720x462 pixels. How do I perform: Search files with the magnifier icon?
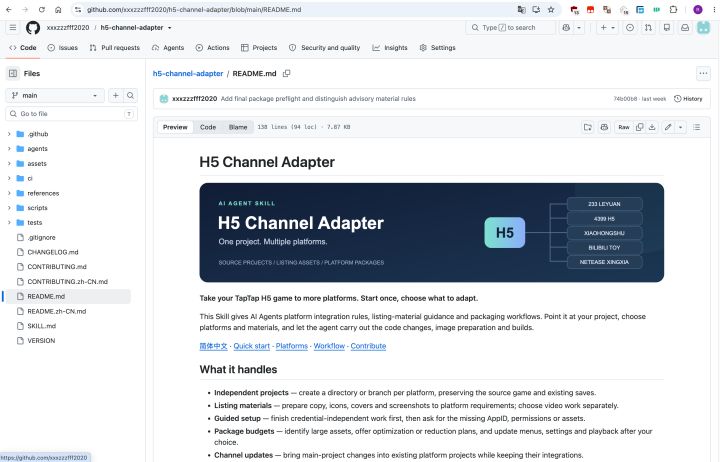[130, 96]
